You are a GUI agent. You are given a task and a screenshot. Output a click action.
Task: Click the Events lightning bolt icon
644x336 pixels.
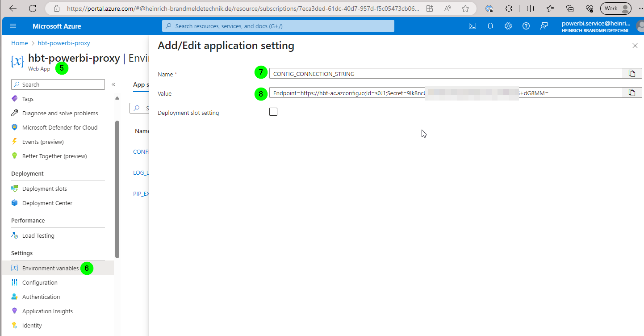pos(14,142)
